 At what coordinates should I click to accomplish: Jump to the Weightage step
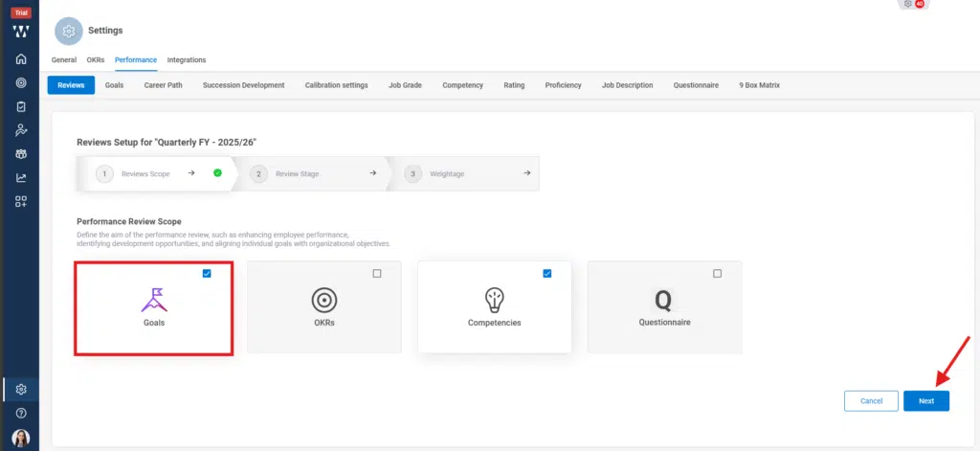tap(447, 174)
